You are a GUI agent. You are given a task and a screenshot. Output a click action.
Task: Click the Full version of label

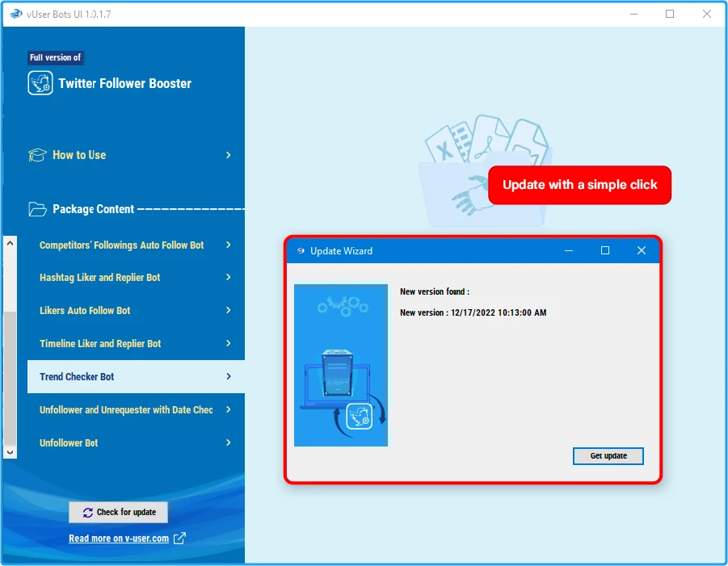coord(55,57)
